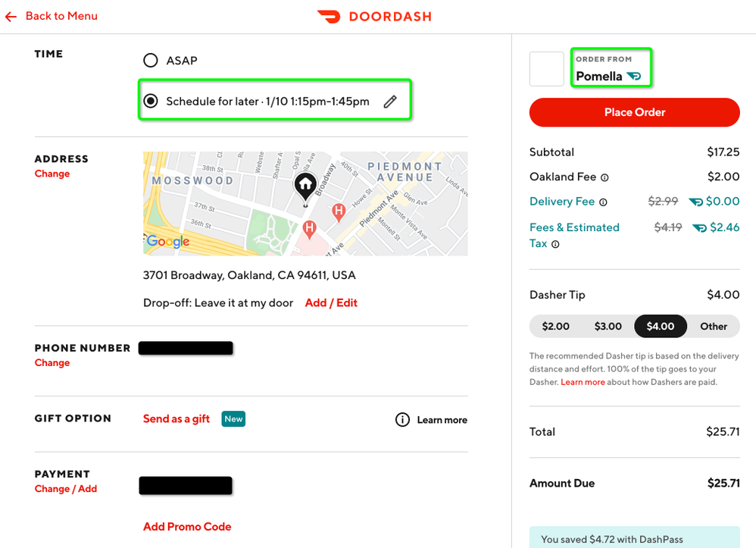Click the home pin on the map
The height and width of the screenshot is (548, 756).
tap(305, 184)
